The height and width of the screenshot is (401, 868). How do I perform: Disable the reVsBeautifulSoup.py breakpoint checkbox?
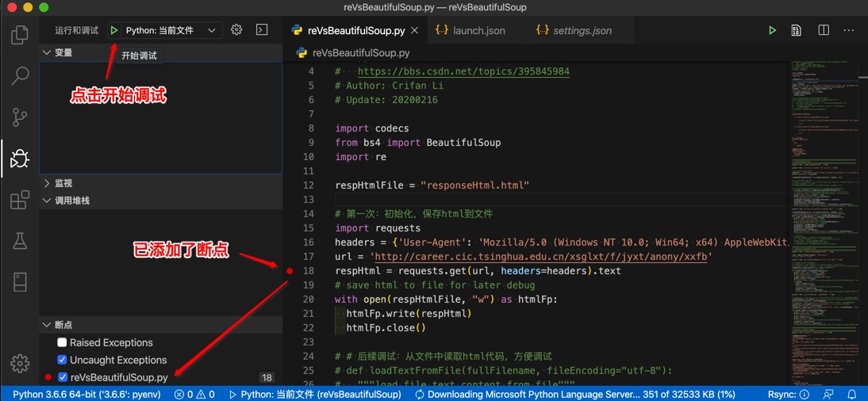coord(63,378)
